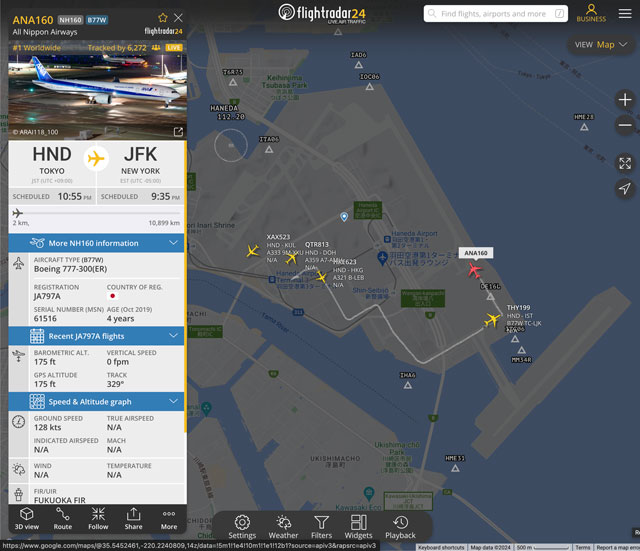Open the 3D view
The width and height of the screenshot is (640, 551).
pyautogui.click(x=27, y=518)
